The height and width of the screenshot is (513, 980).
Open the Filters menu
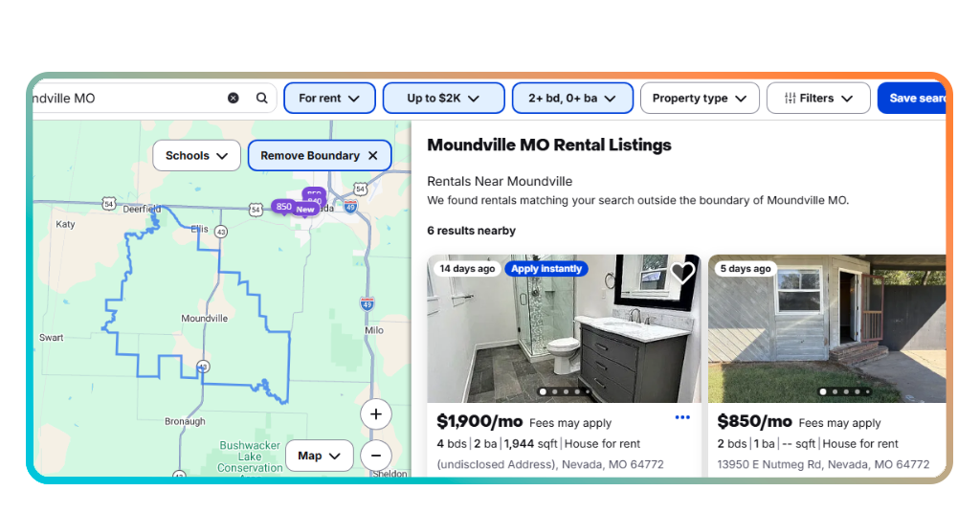(x=819, y=98)
